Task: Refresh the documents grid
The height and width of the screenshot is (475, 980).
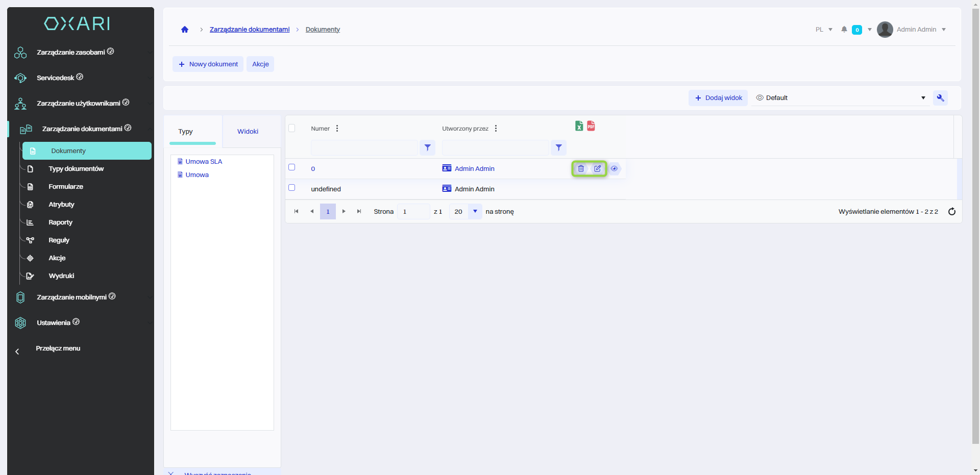Action: point(952,212)
